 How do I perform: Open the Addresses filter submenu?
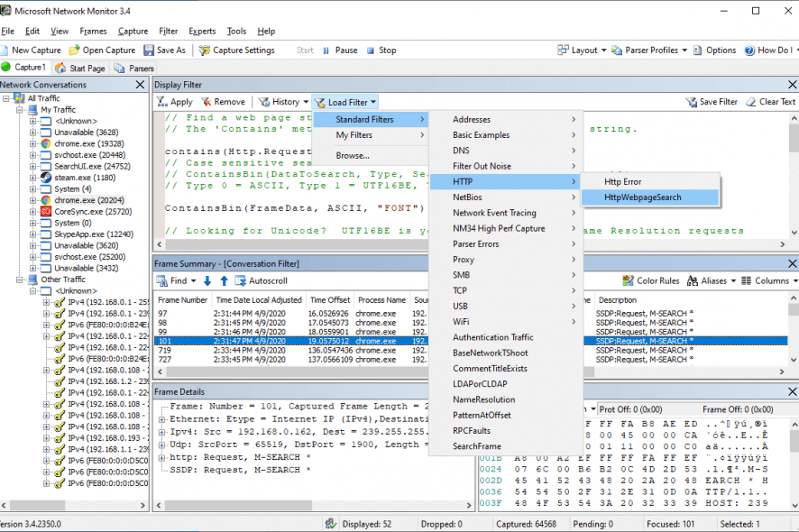click(506, 119)
